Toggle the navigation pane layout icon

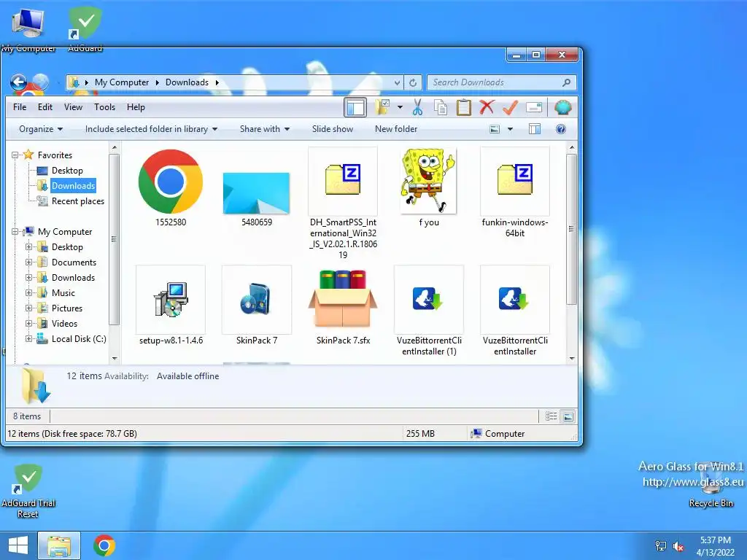[355, 107]
